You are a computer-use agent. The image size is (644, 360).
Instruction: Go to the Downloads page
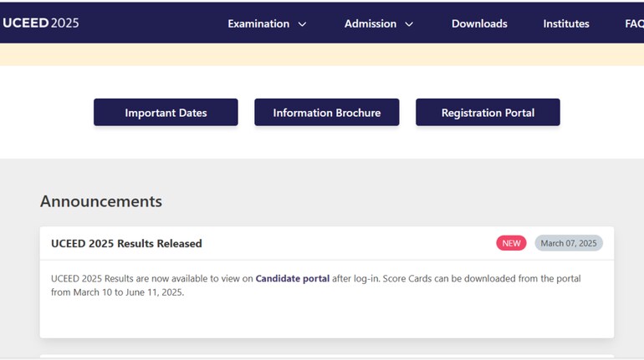pos(479,23)
